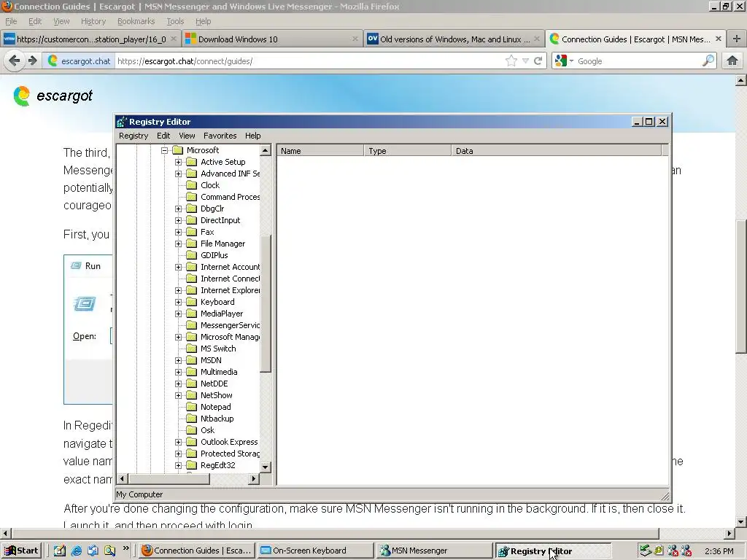Viewport: 747px width, 560px height.
Task: Open the address bar history dropdown arrow
Action: pos(525,61)
